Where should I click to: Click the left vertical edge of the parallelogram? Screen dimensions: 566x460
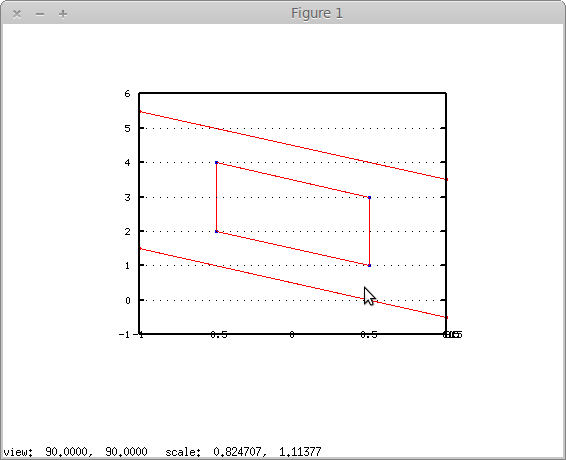tap(217, 197)
